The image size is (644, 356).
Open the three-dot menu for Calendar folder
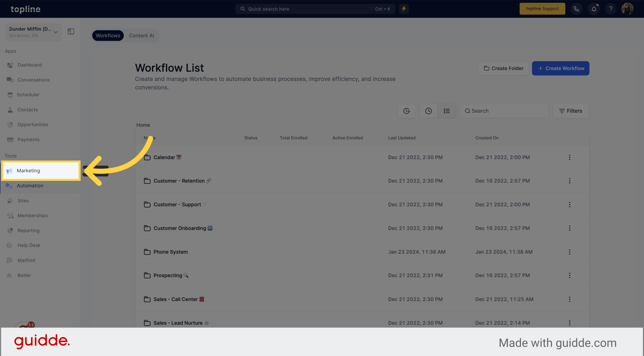click(570, 157)
